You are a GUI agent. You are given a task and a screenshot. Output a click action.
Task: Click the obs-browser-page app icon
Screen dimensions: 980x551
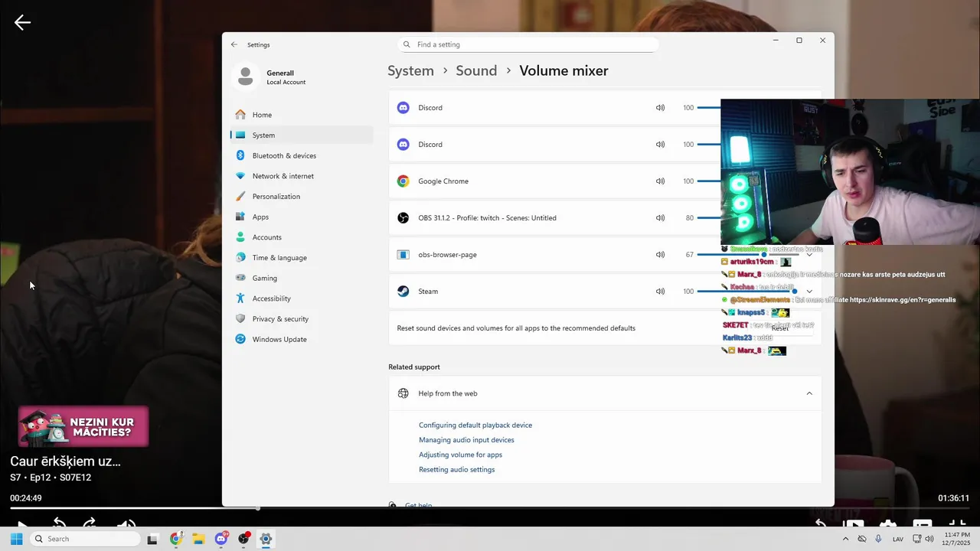click(403, 255)
